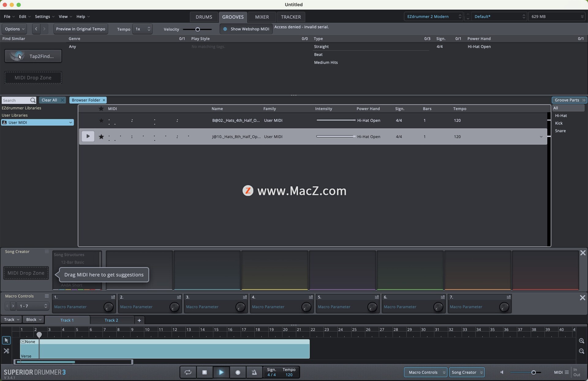Stop playback in the transport
Viewport: 588px width, 381px height.
(x=205, y=372)
